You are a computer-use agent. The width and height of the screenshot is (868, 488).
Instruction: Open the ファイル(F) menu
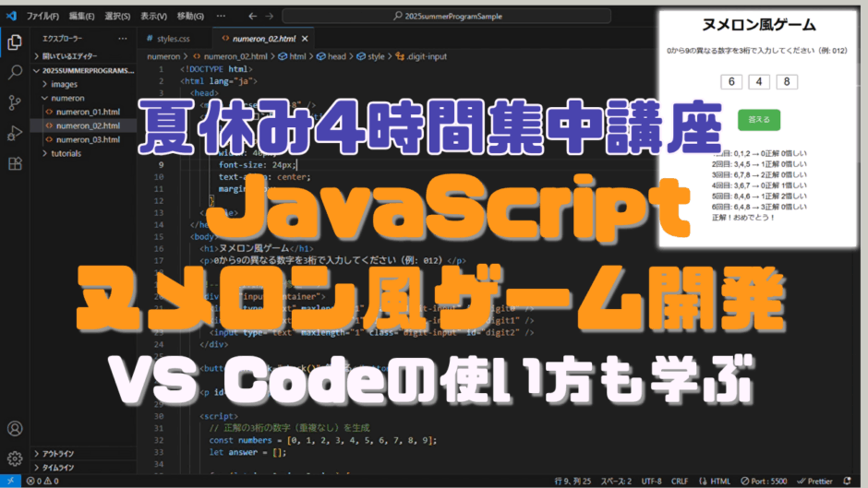click(x=42, y=17)
